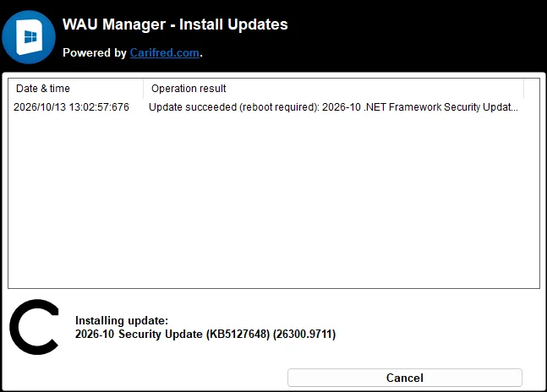This screenshot has width=547, height=392.
Task: Click the circular loading spinner icon
Action: pyautogui.click(x=34, y=327)
